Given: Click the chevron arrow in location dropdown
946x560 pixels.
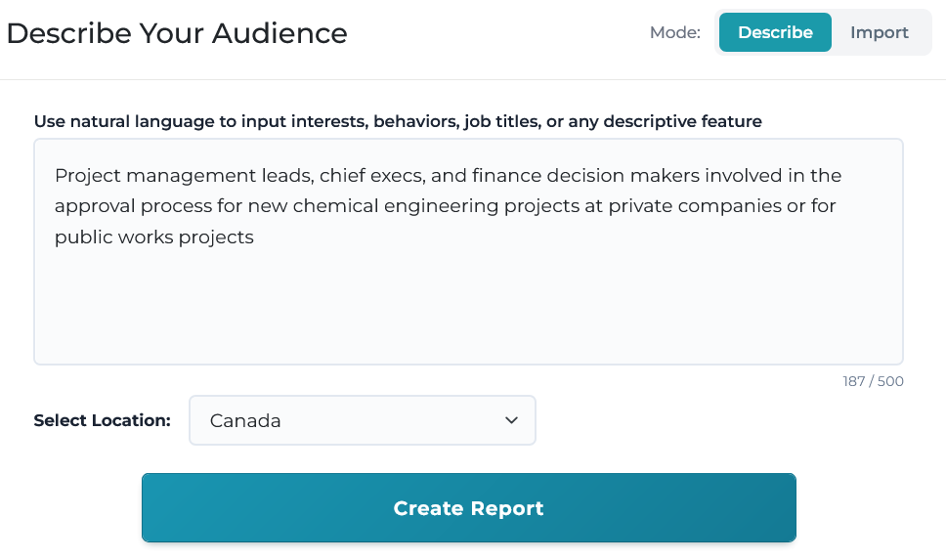Looking at the screenshot, I should pos(511,420).
